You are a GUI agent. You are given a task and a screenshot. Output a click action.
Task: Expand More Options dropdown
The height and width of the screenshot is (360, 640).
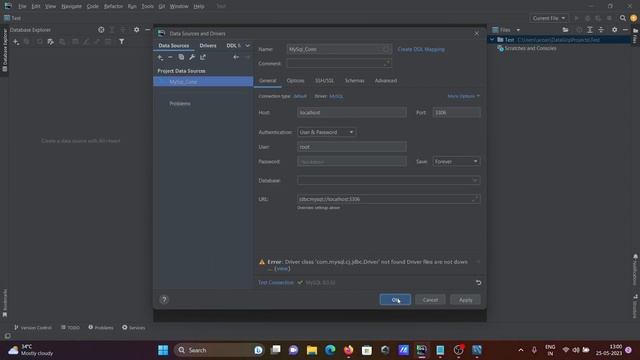coord(464,96)
